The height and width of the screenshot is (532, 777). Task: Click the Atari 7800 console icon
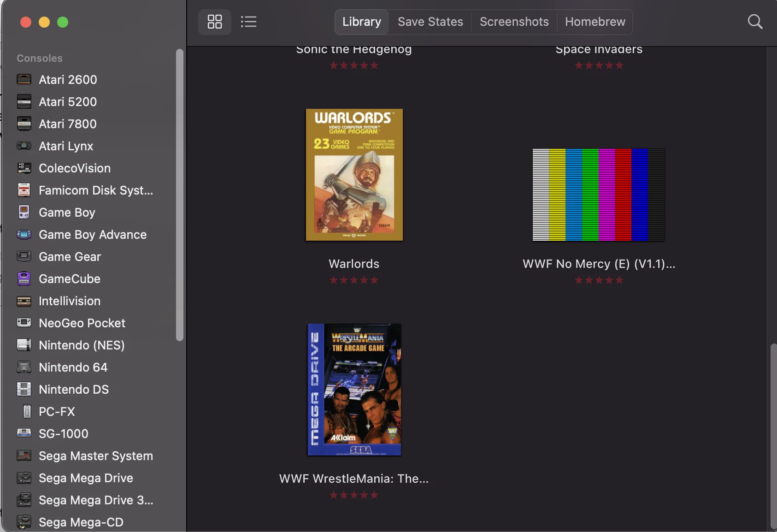pos(24,124)
